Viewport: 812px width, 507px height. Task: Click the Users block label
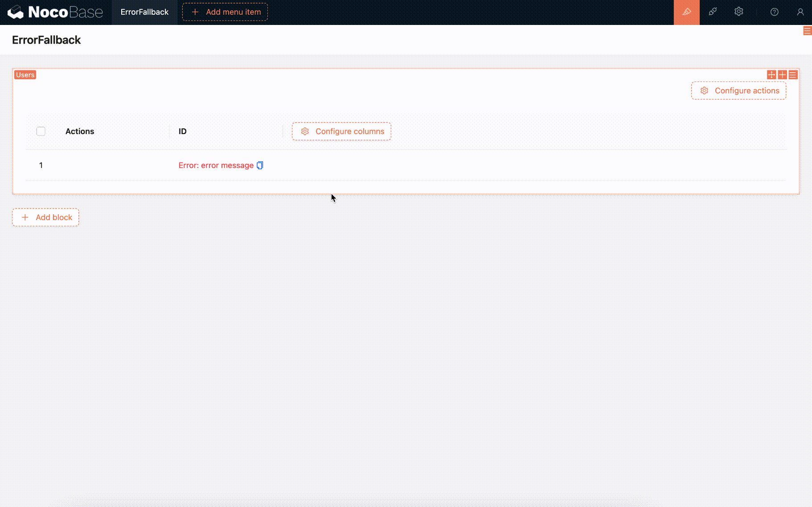tap(25, 75)
